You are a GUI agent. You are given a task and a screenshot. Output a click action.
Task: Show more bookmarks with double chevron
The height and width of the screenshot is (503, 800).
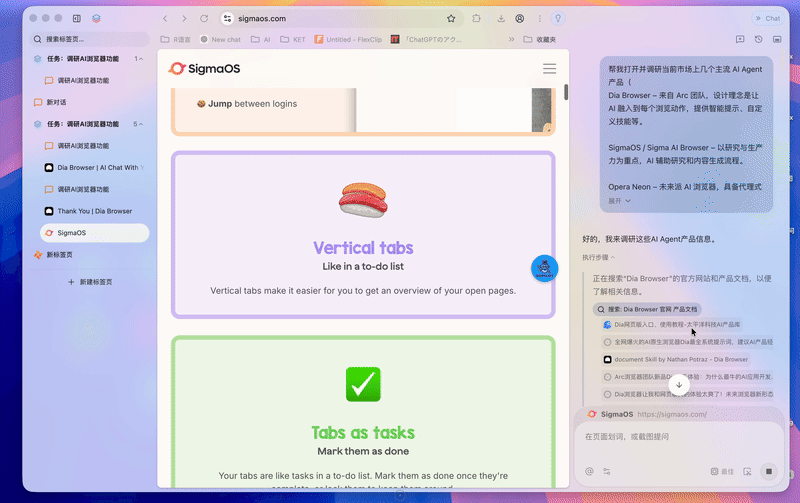coord(511,39)
